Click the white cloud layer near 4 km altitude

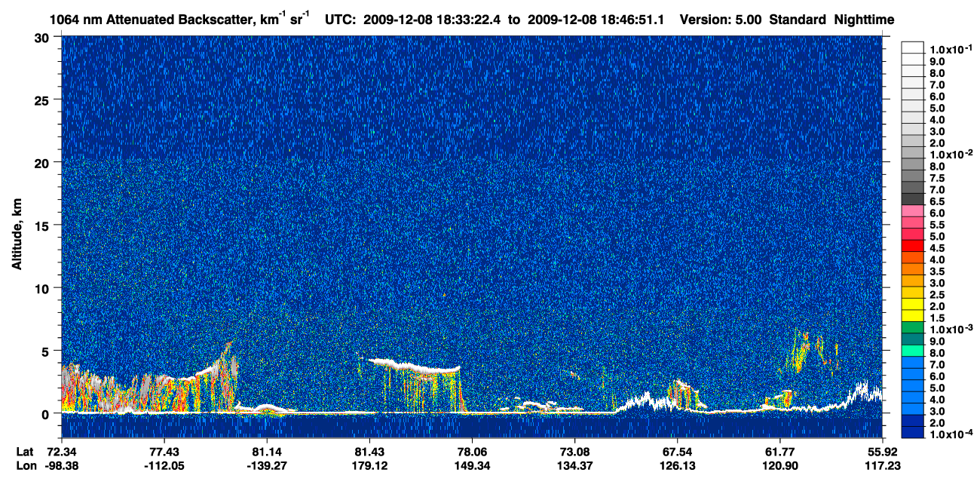[415, 366]
